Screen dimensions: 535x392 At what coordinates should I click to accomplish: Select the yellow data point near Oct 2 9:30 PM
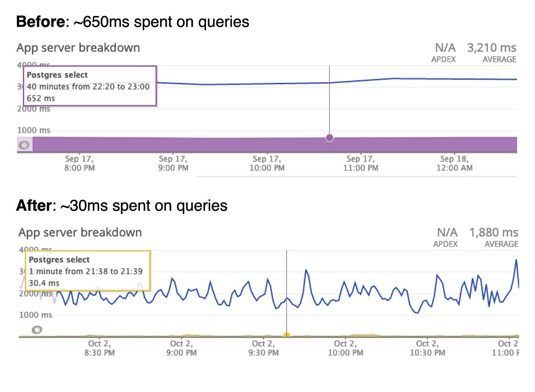[287, 333]
